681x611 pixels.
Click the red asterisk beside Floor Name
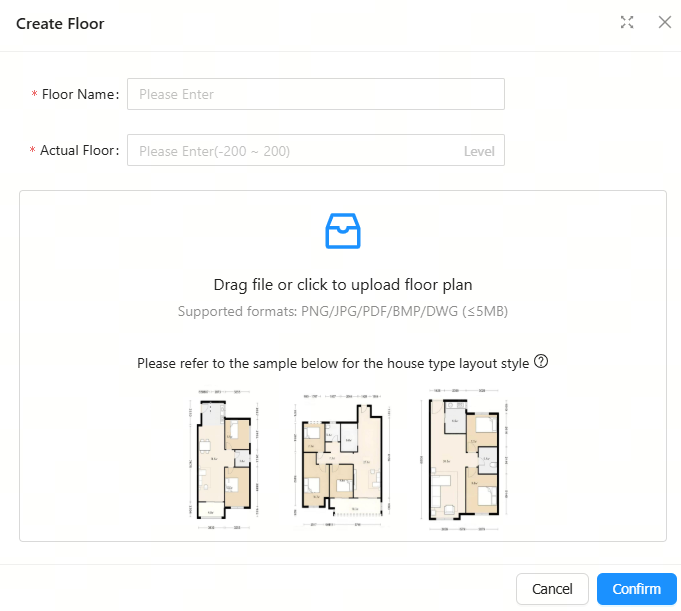(34, 94)
